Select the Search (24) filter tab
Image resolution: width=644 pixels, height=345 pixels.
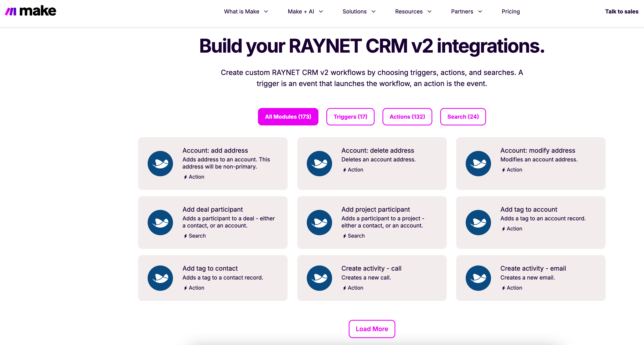pyautogui.click(x=463, y=117)
